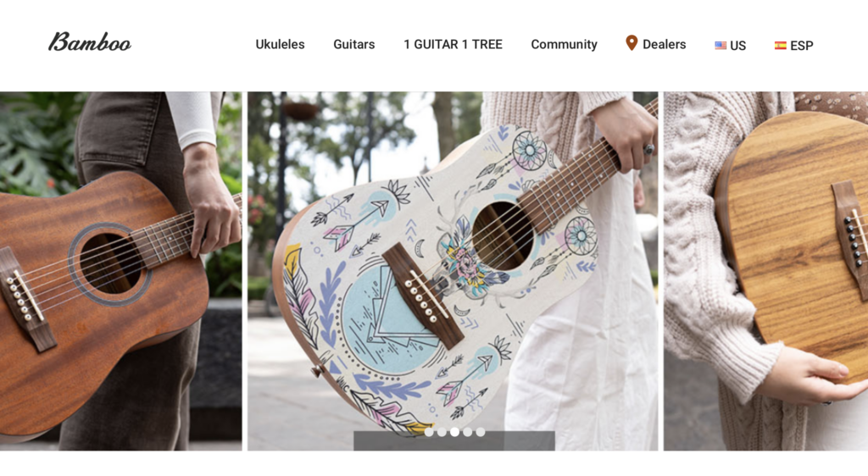Click the Spain flag icon
Image resolution: width=868 pixels, height=476 pixels.
coord(781,46)
